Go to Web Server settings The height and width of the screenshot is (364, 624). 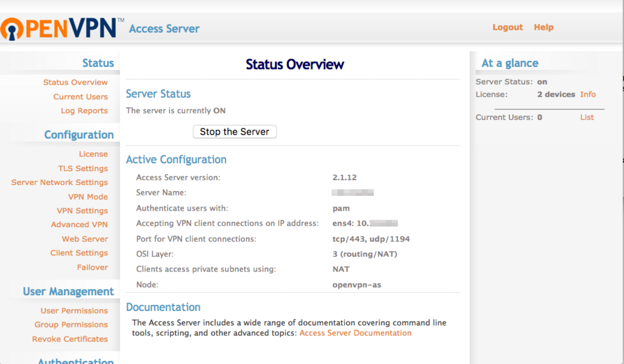point(85,239)
